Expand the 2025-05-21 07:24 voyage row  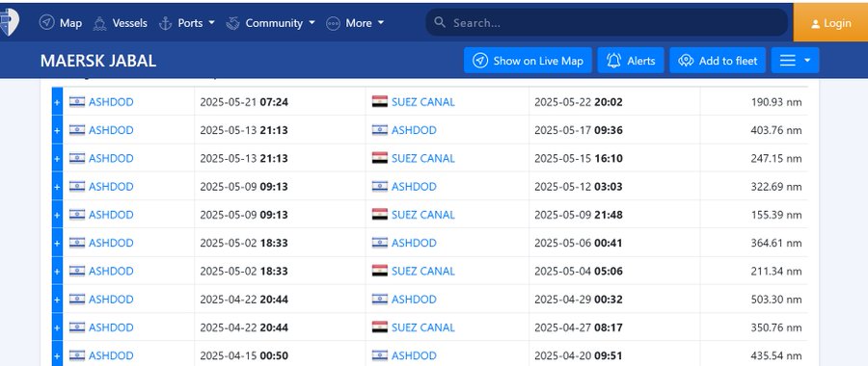click(57, 102)
